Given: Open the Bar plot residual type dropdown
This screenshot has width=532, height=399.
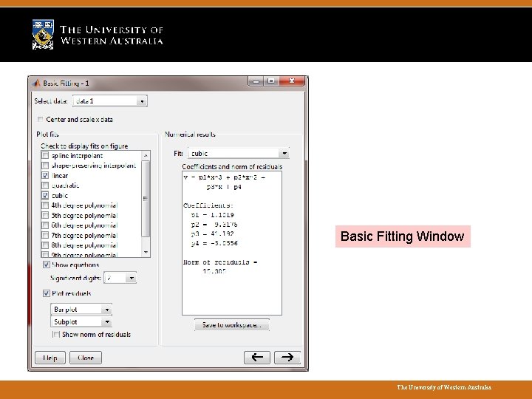Looking at the screenshot, I should 81,310.
